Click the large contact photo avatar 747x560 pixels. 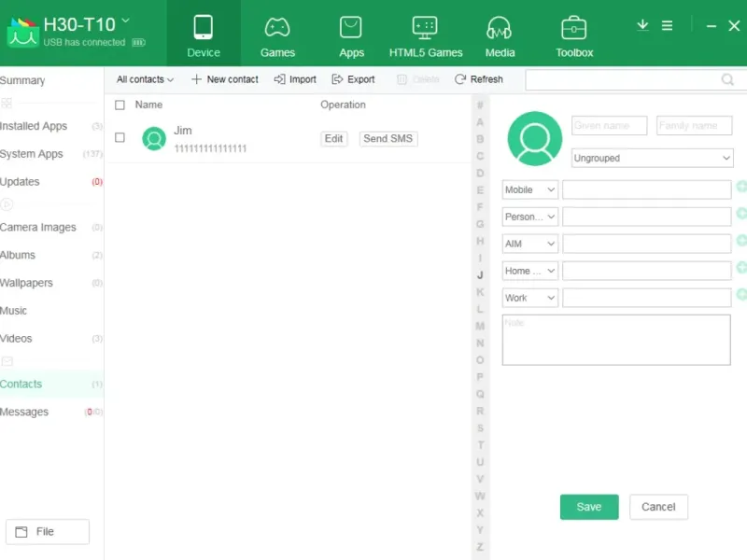534,138
